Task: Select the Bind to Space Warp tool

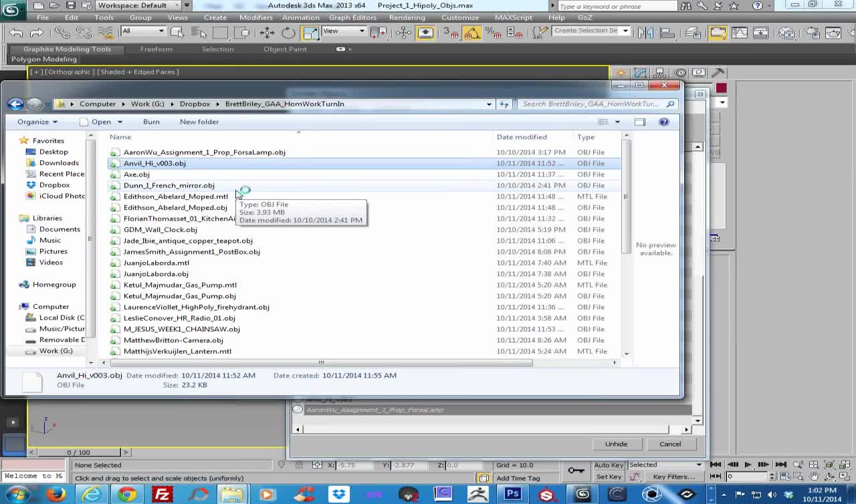Action: pos(105,32)
